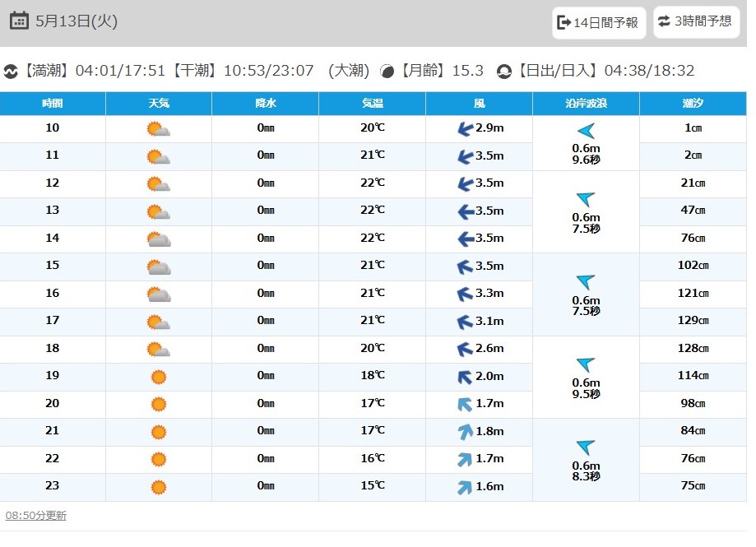This screenshot has height=547, width=756.
Task: Click the wind arrow beside 2.6m
Action: pyautogui.click(x=465, y=349)
